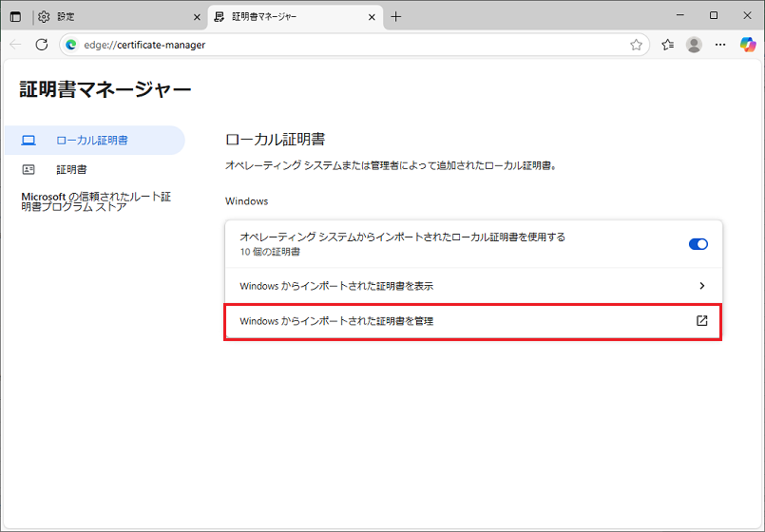The width and height of the screenshot is (765, 532).
Task: Close the 設定 tab
Action: point(197,17)
